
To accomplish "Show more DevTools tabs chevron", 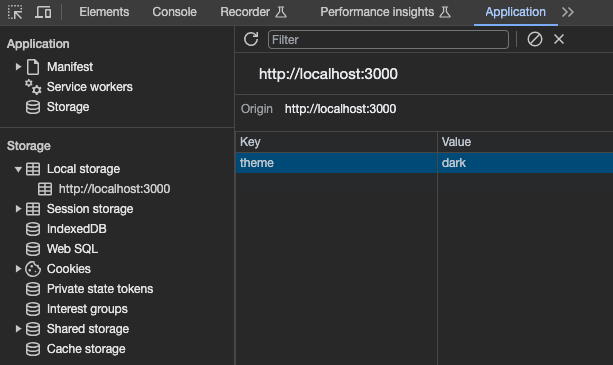I will point(568,12).
